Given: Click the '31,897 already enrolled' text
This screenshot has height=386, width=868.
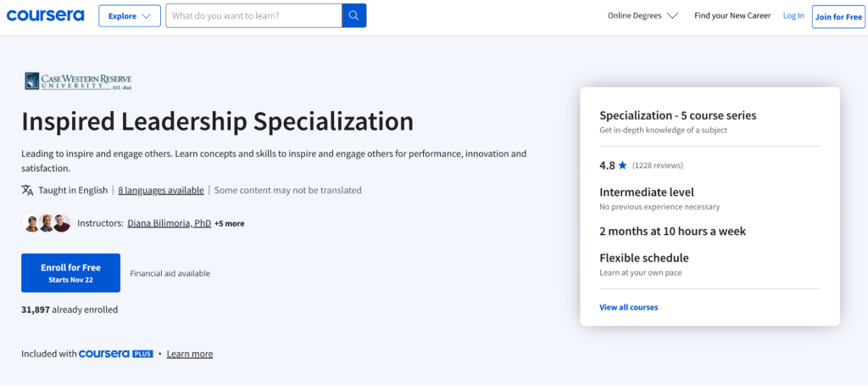Looking at the screenshot, I should pos(70,310).
